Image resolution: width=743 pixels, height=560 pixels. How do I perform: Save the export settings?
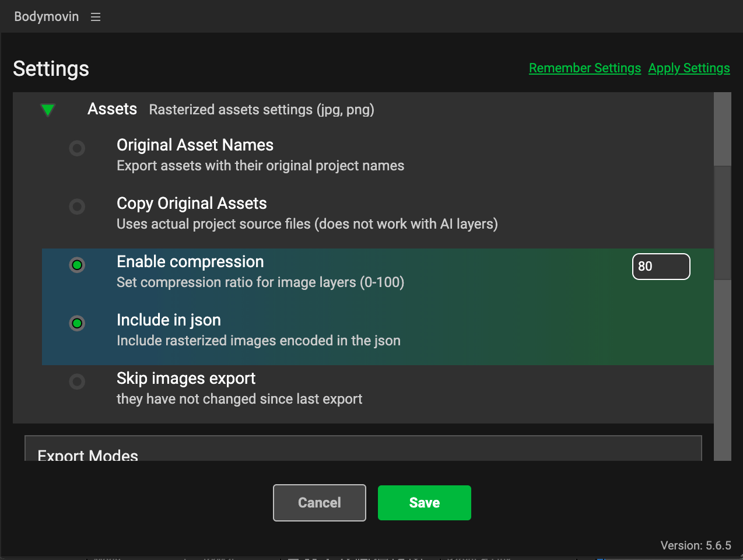point(424,503)
